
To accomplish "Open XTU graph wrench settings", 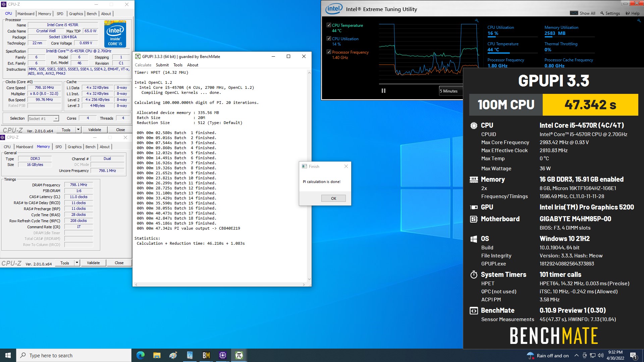I will (x=476, y=21).
